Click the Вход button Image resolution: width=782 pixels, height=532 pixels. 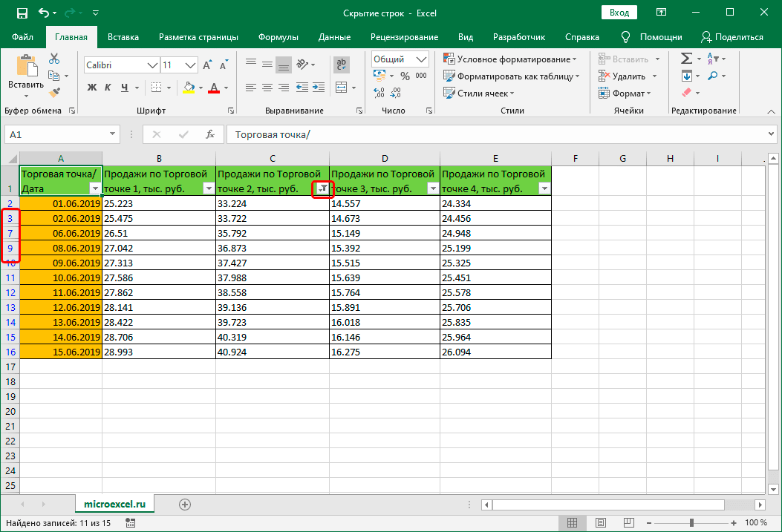(619, 12)
